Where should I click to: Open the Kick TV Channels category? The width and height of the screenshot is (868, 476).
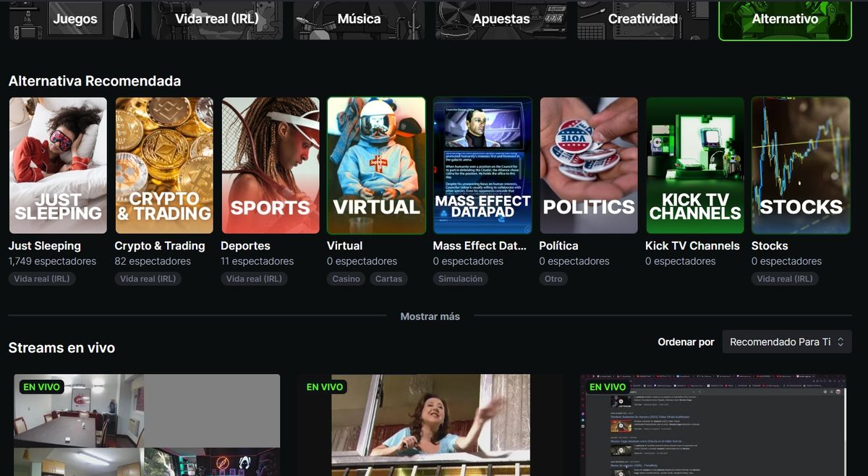tap(694, 165)
